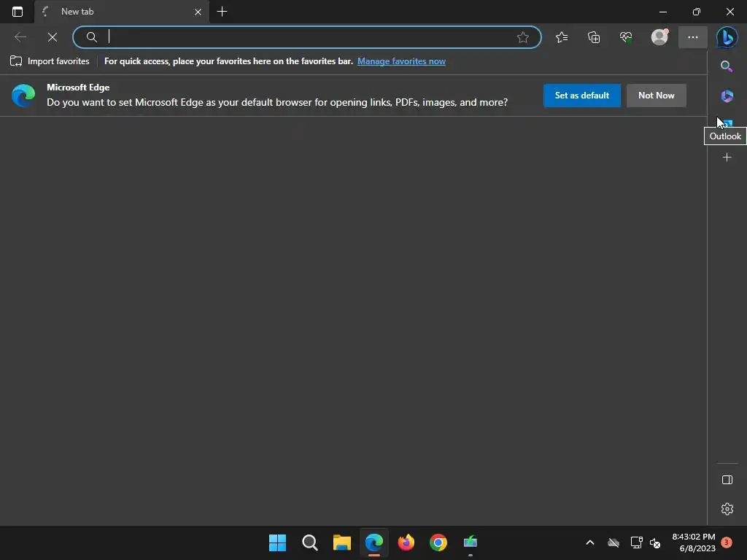Click the Microsoft Edge logo in prompt

coord(23,96)
